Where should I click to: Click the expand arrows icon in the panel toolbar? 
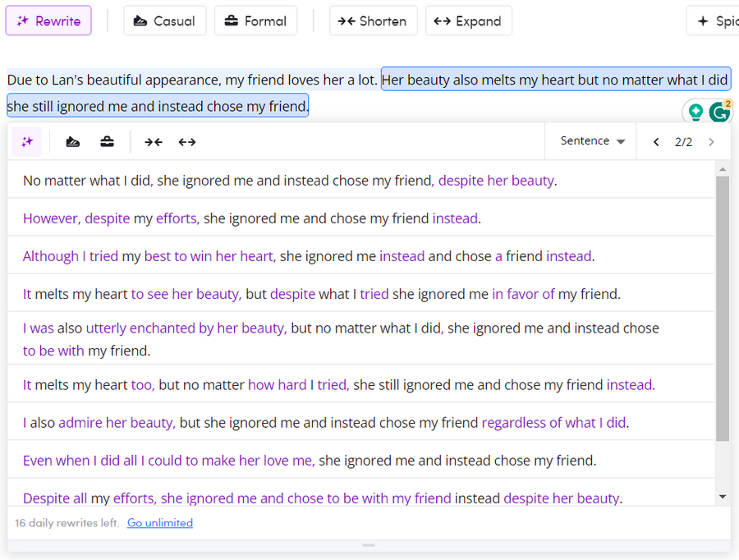(187, 141)
